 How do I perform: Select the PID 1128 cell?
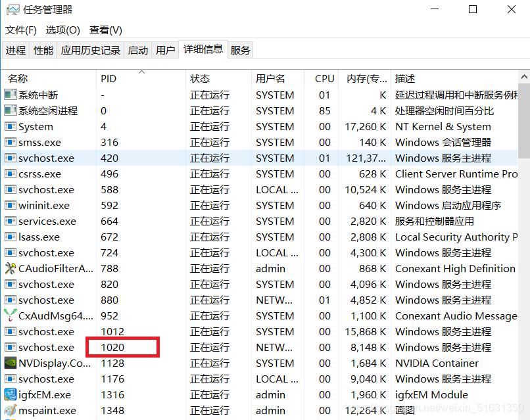coord(141,363)
